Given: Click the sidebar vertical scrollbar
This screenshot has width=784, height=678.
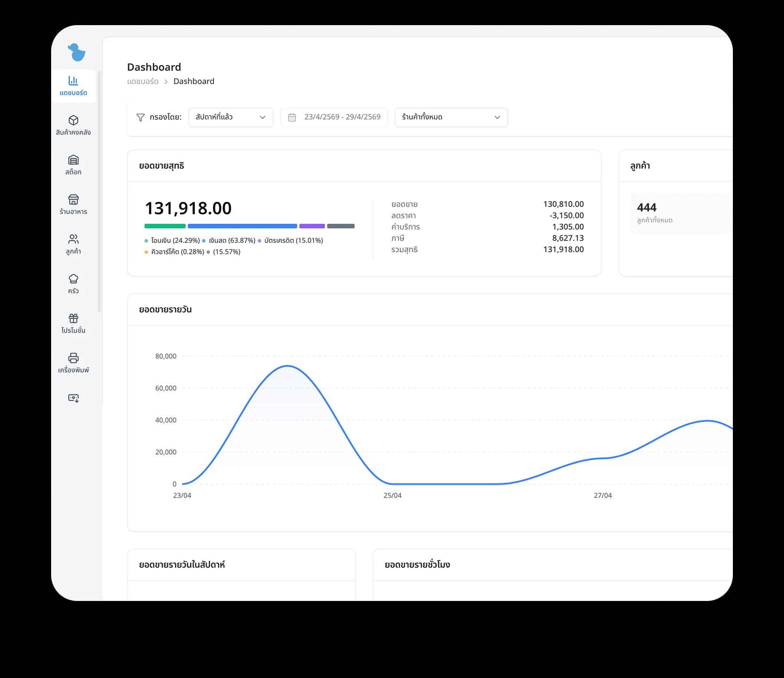Looking at the screenshot, I should pos(99,192).
